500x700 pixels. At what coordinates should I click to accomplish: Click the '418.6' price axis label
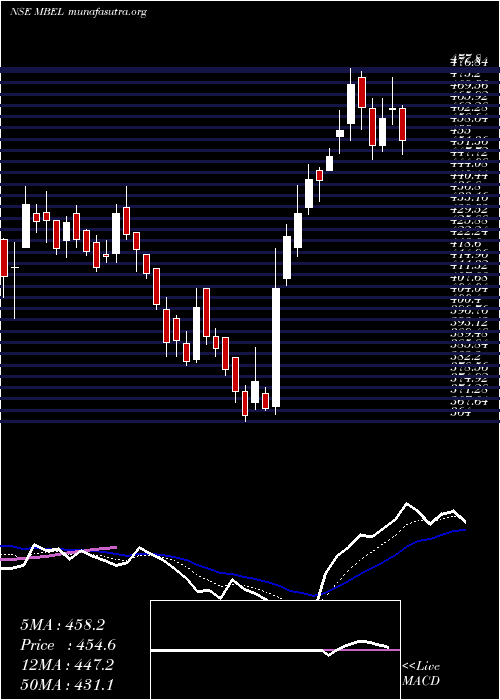[x=465, y=244]
